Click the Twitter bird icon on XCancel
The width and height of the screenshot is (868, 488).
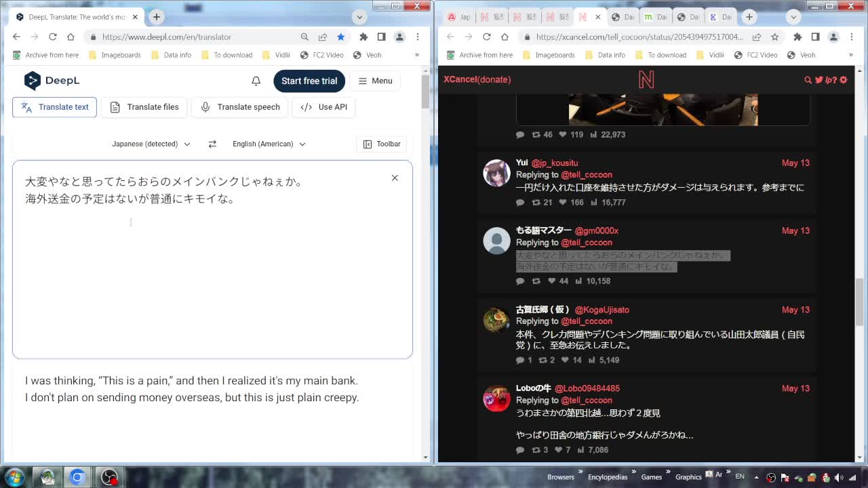pos(818,80)
